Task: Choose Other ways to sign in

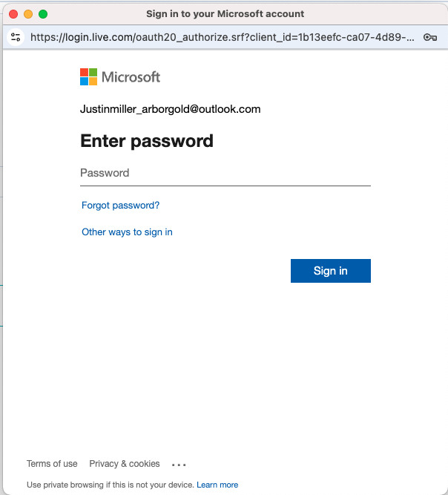Action: pos(127,232)
